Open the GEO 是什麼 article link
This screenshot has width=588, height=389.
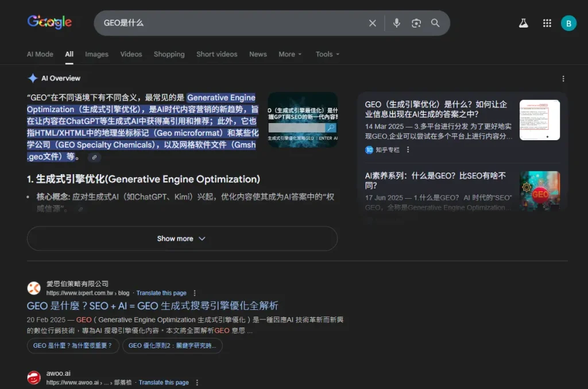152,306
